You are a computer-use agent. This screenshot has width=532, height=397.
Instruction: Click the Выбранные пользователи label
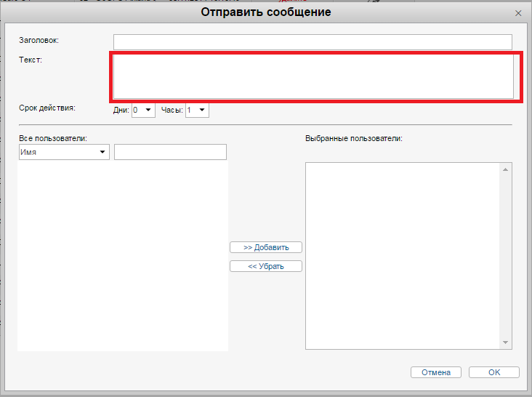[x=354, y=138]
